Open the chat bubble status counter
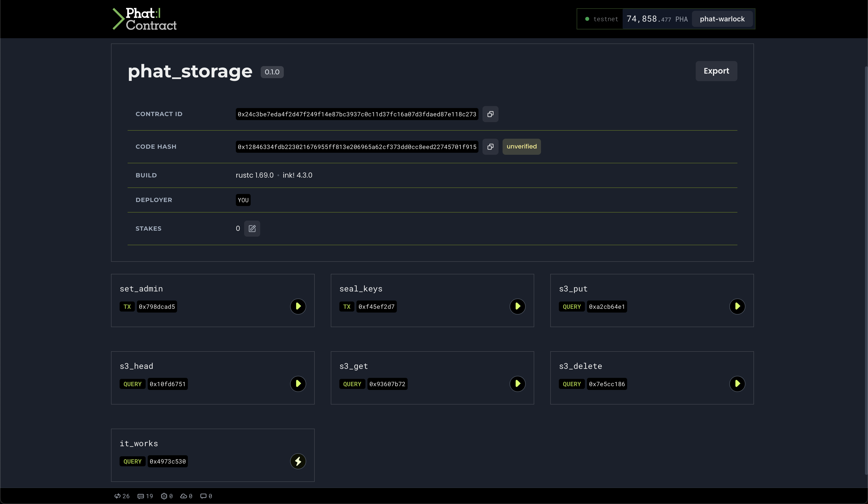 pos(206,496)
